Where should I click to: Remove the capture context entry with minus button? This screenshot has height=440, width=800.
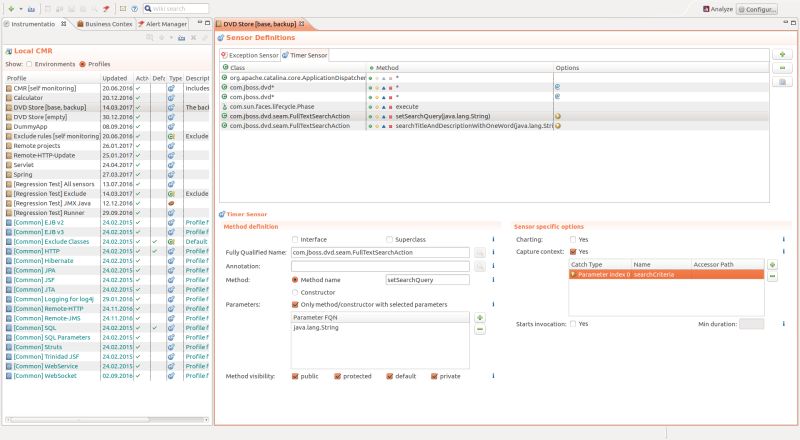pyautogui.click(x=772, y=276)
